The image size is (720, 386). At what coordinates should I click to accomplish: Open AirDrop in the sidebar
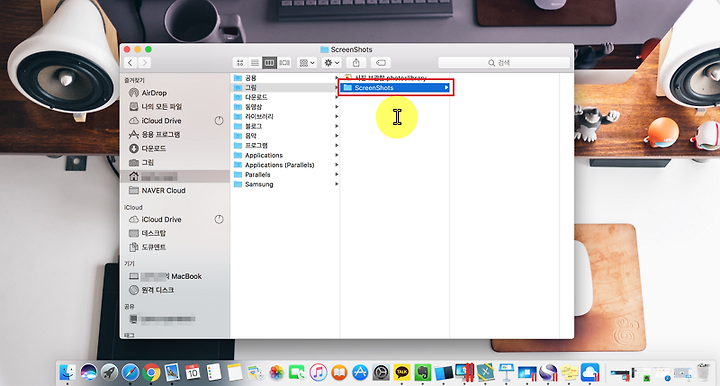[x=154, y=93]
